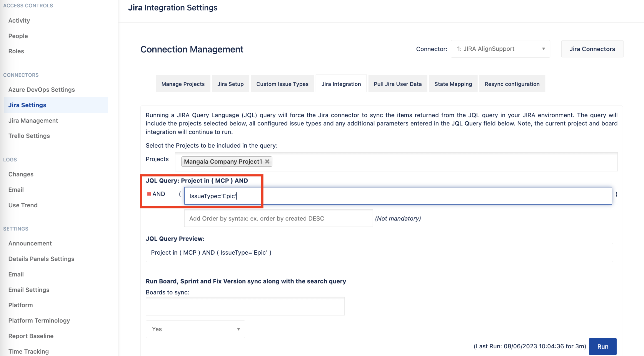Screen dimensions: 644x356
Task: Switch to Manage Projects tab
Action: coord(183,84)
